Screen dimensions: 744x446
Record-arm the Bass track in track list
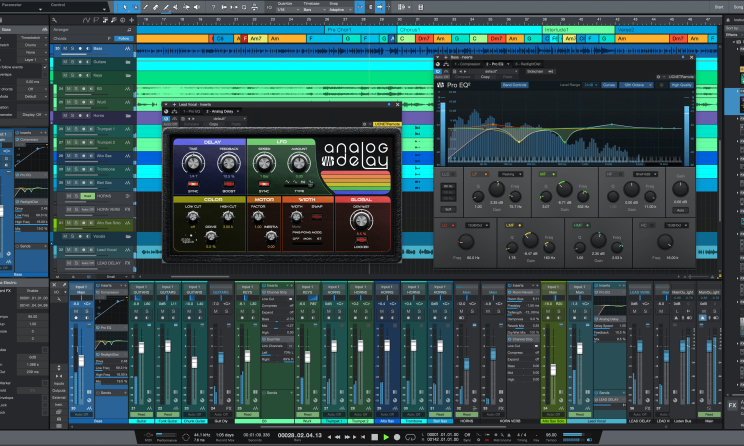80,48
